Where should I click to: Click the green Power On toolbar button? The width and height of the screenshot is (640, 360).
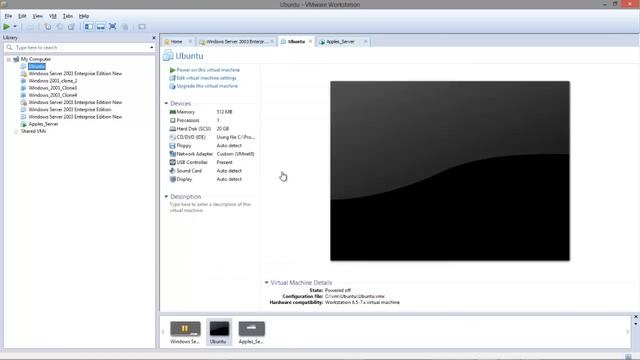click(x=7, y=27)
